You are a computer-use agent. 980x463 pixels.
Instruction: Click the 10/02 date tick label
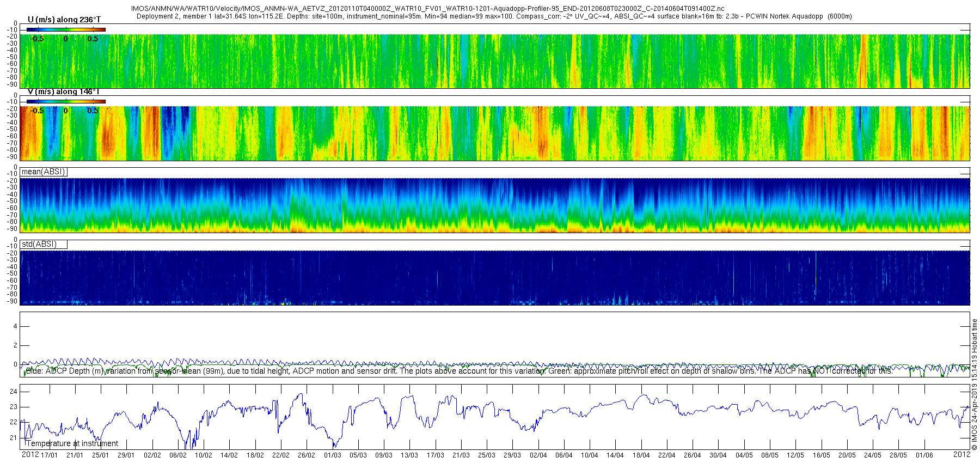(x=203, y=455)
